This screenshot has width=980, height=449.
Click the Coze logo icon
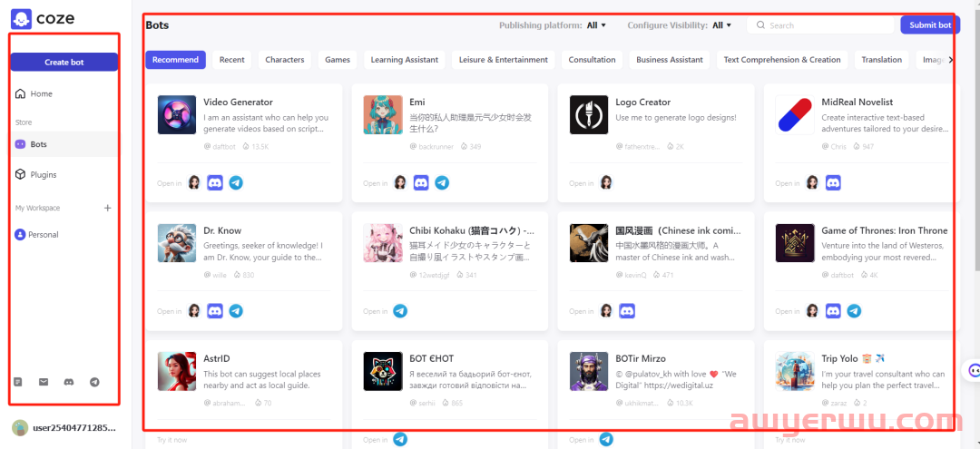[x=21, y=18]
